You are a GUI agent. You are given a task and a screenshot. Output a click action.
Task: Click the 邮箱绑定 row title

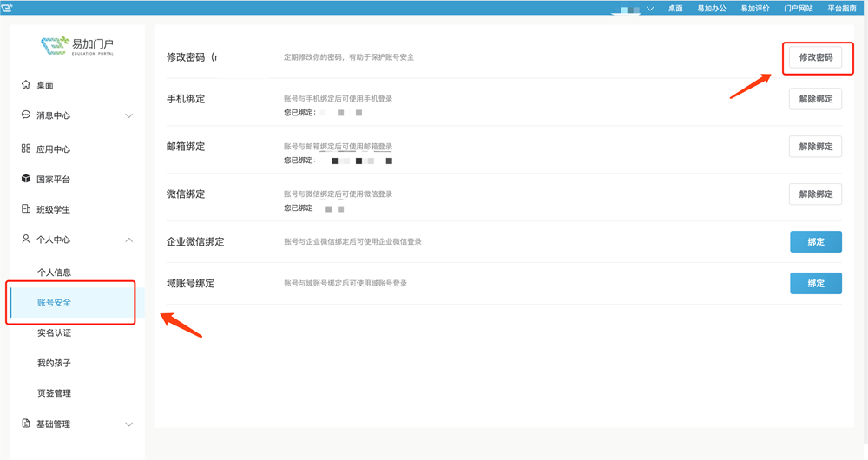(186, 147)
